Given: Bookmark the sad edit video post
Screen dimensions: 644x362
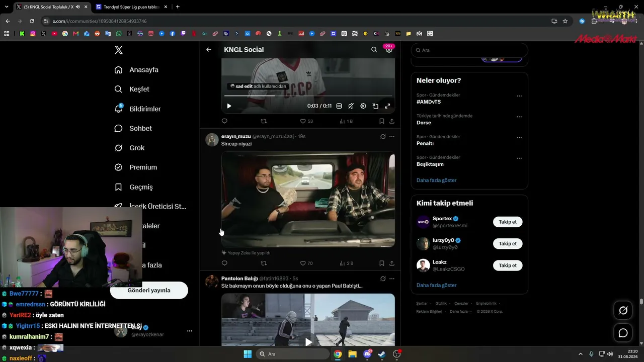Looking at the screenshot, I should pyautogui.click(x=381, y=121).
